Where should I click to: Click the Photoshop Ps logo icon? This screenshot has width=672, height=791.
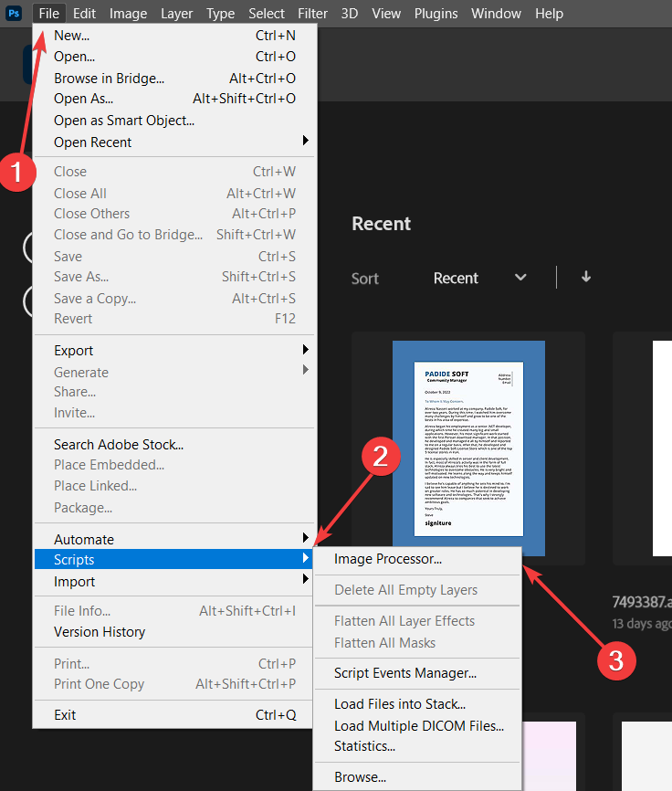point(14,14)
